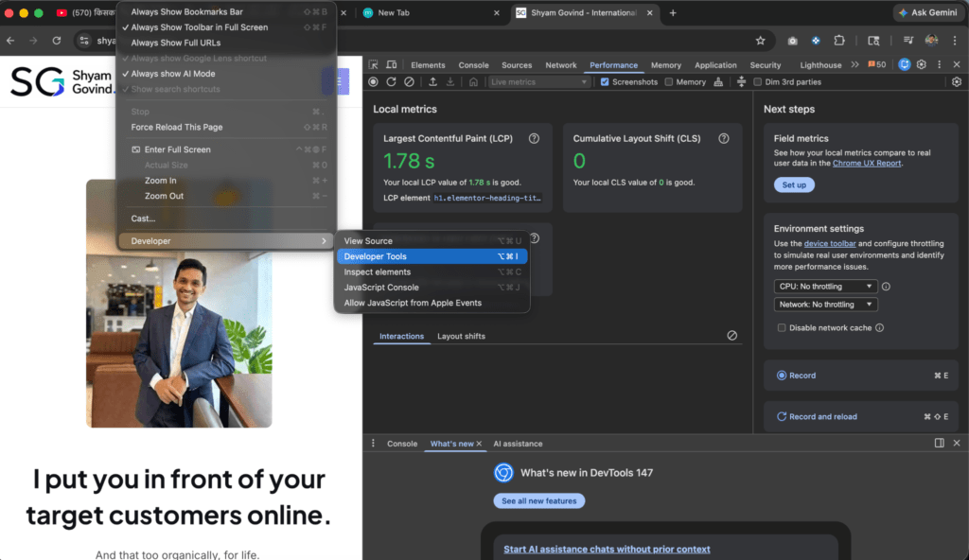Click See all new features button
Screen dimensions: 969x560
click(538, 500)
